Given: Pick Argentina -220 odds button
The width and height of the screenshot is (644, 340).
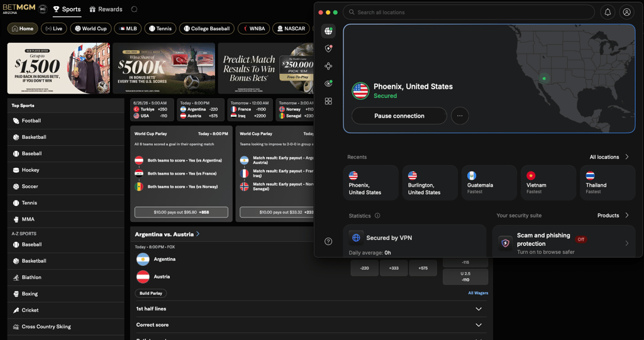Looking at the screenshot, I should pyautogui.click(x=364, y=268).
